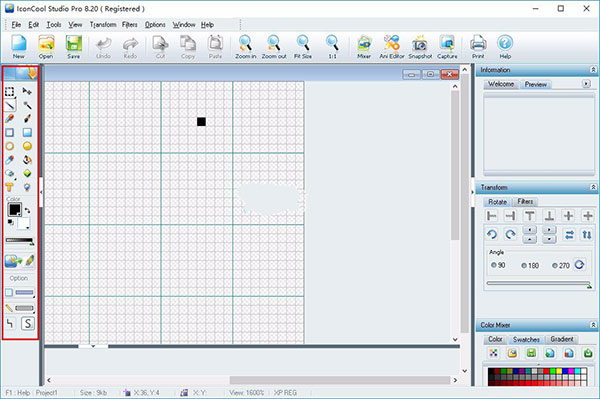The height and width of the screenshot is (399, 600).
Task: Select the 270 degree angle option
Action: pos(561,265)
